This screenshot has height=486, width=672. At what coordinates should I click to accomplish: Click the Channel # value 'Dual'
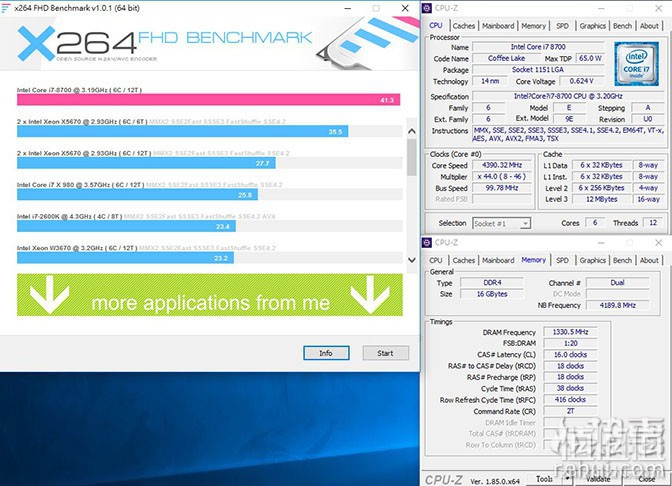617,282
